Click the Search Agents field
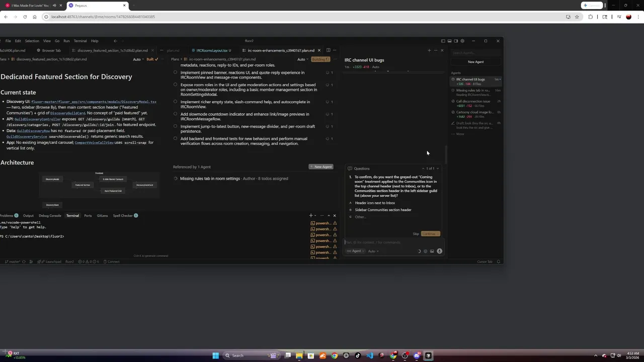 tap(475, 53)
